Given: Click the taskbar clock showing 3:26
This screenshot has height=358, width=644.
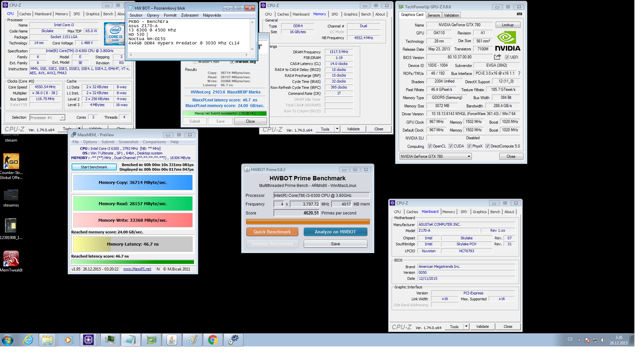Looking at the screenshot, I should click(619, 340).
